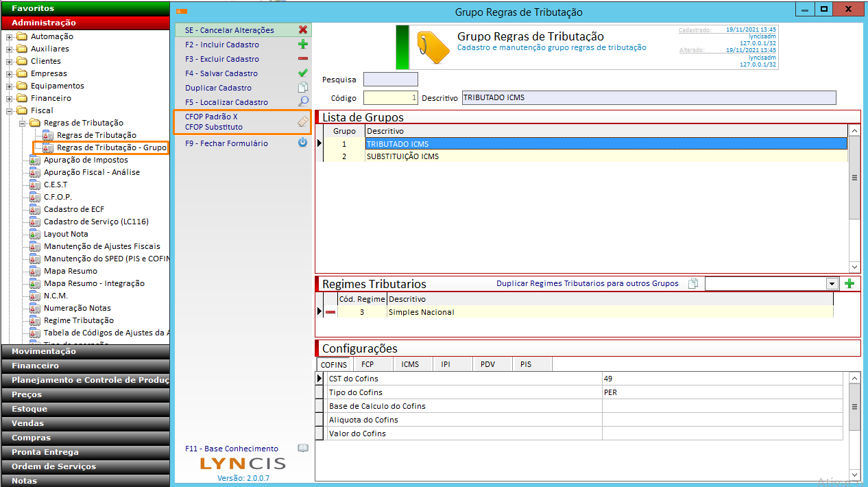
Task: Click the magnifier Localizar Cadastro icon
Action: 302,102
